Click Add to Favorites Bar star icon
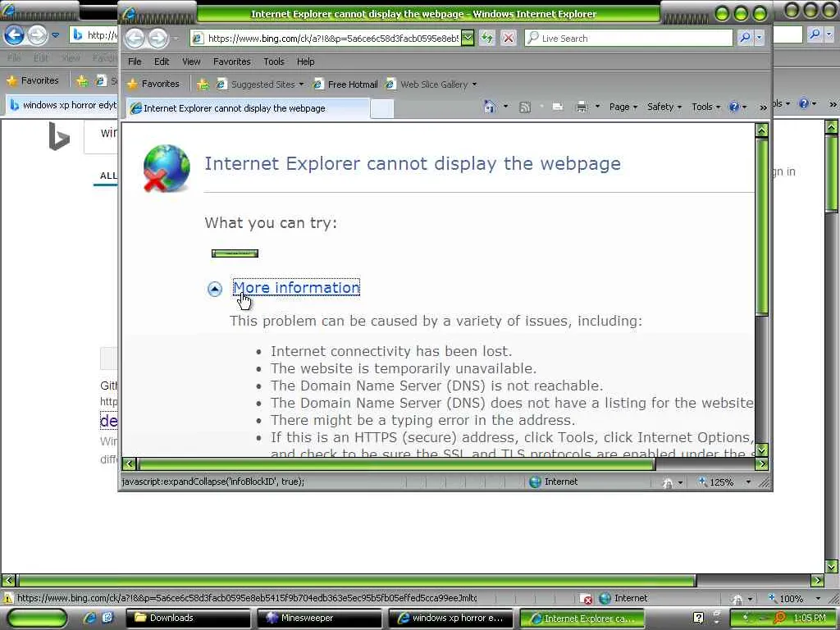The width and height of the screenshot is (840, 630). coord(203,84)
